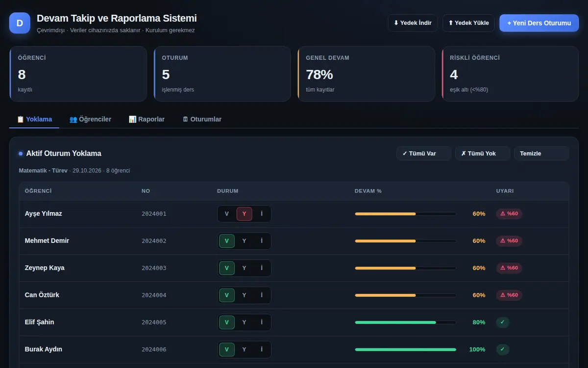Screen dimensions: 588x368
Task: Set Elif Şahin to İ status
Action: click(262, 322)
